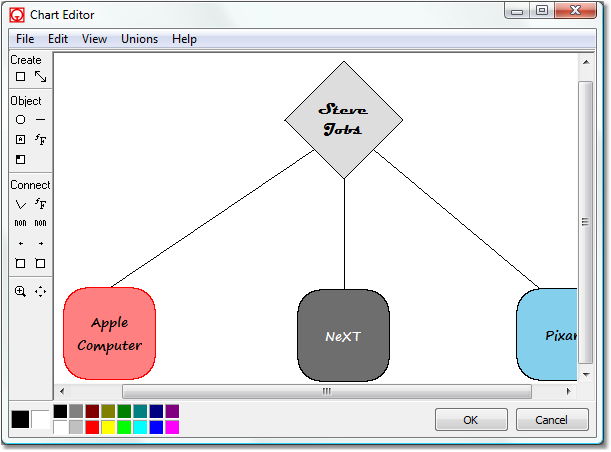Select the line connecting Steve Jobs to NeXT
This screenshot has width=611, height=452.
[x=344, y=234]
